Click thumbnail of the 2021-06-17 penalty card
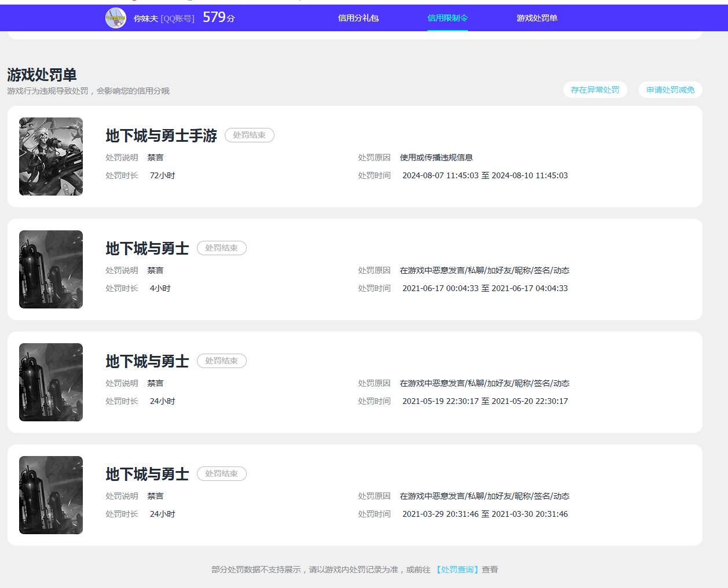 pos(51,269)
